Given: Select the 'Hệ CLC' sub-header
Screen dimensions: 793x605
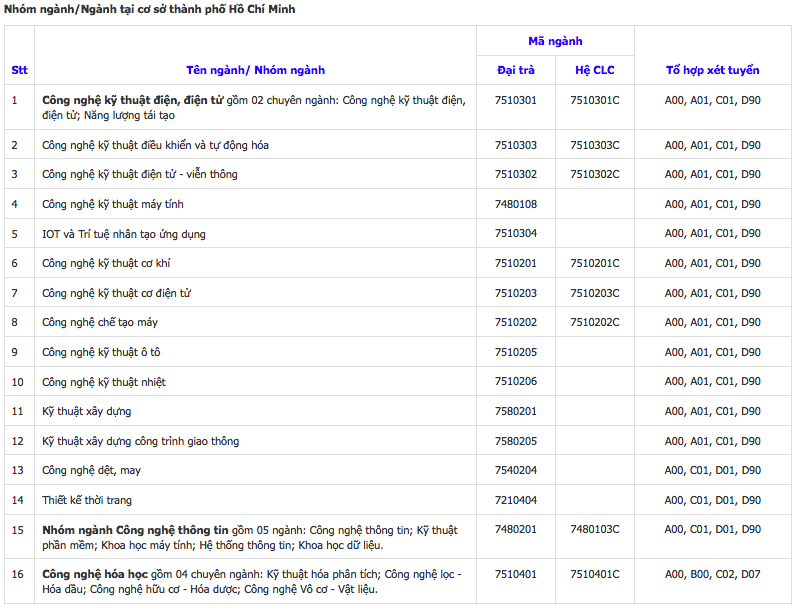Looking at the screenshot, I should click(x=595, y=70).
